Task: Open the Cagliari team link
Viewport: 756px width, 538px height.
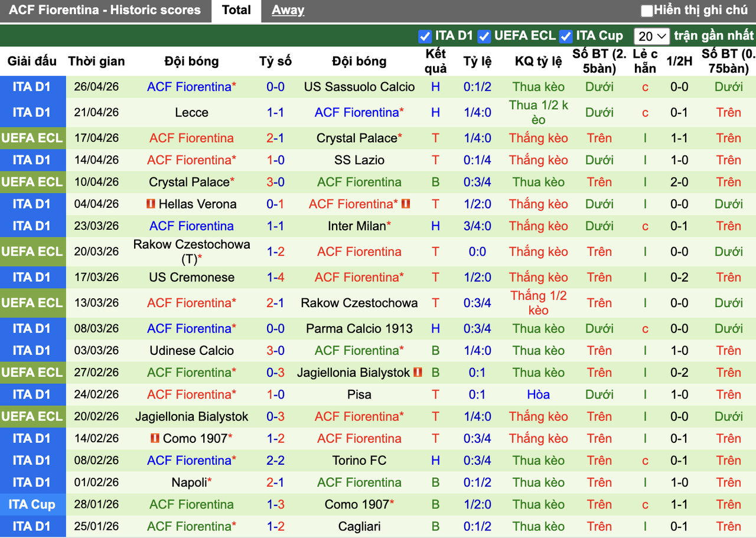Action: click(359, 527)
